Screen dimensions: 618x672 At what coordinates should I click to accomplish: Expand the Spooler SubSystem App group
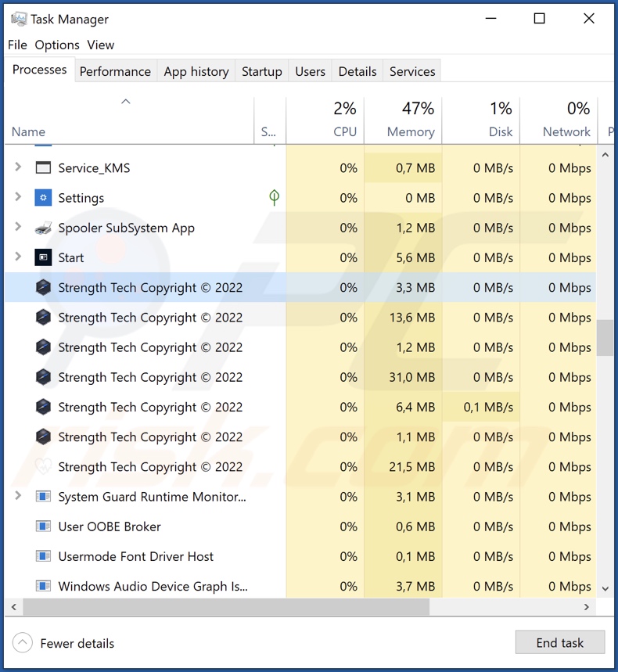tap(18, 228)
